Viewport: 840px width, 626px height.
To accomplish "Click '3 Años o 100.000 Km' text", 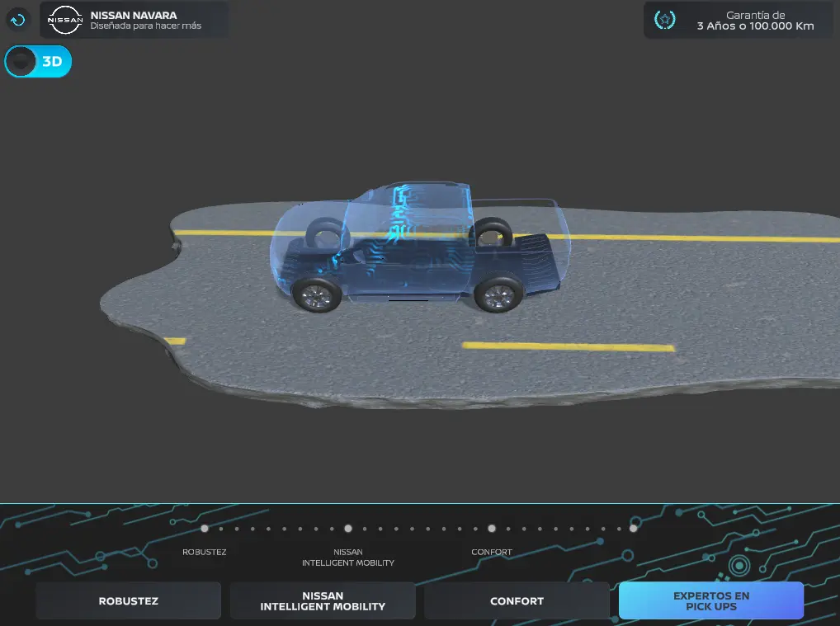I will tap(755, 26).
